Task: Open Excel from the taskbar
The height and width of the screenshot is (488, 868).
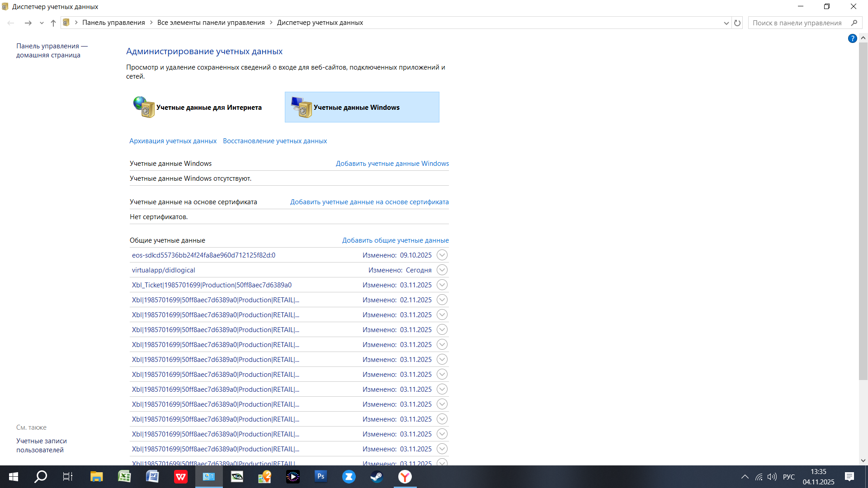Action: point(124,476)
